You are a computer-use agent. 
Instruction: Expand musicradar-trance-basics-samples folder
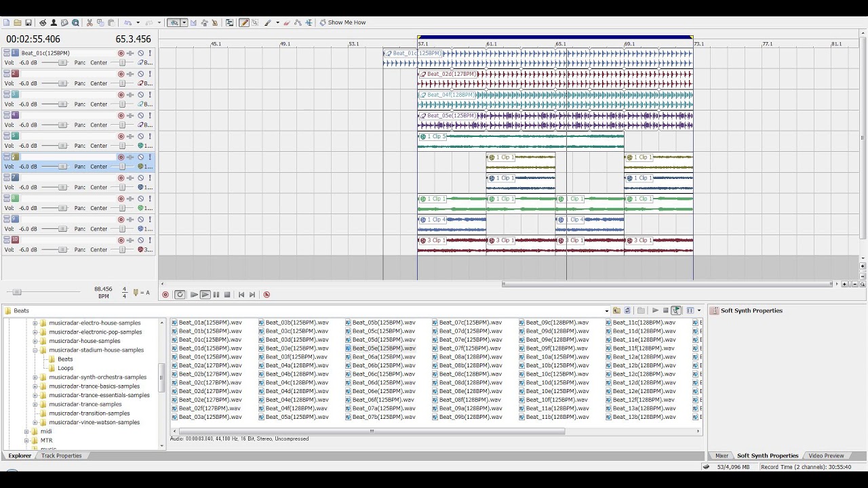coord(35,386)
